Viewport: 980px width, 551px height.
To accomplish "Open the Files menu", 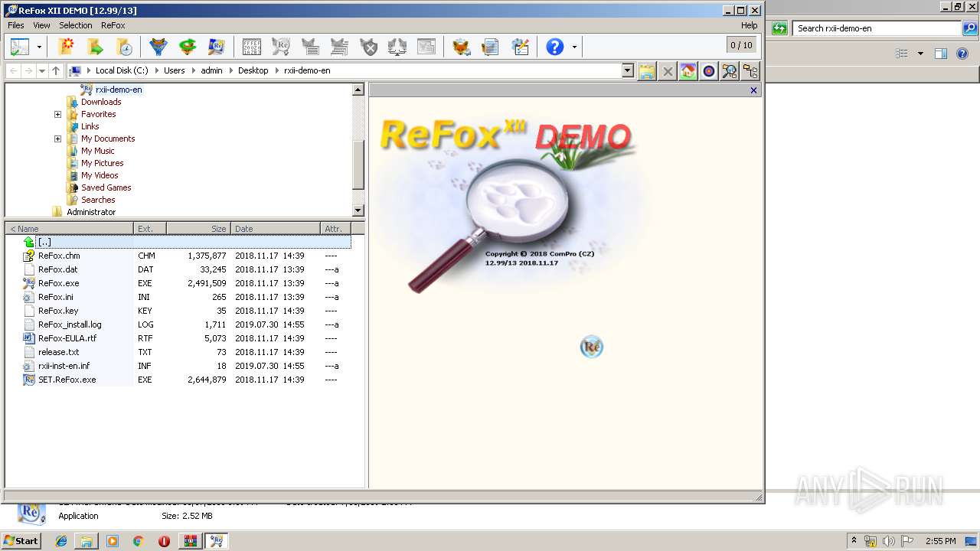I will click(16, 25).
